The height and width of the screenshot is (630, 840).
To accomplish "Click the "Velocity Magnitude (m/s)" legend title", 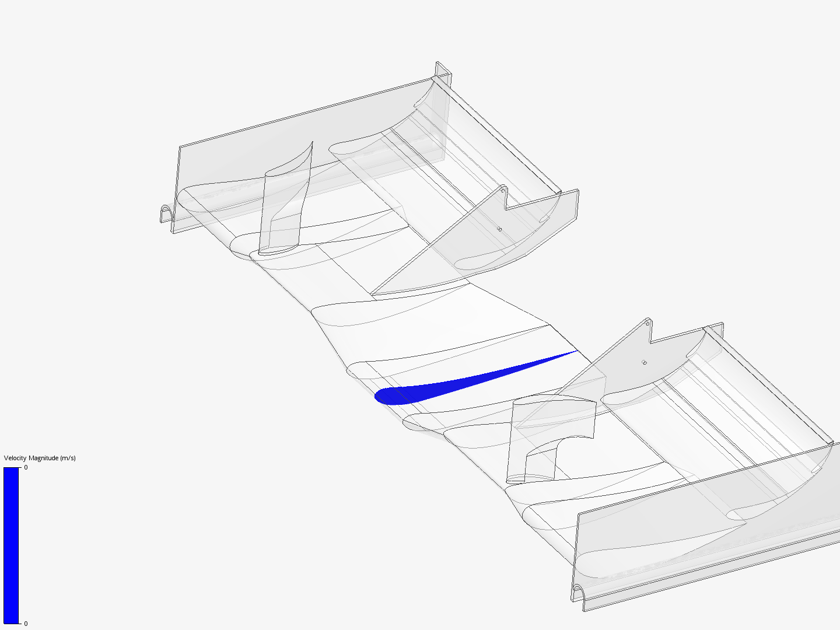I will (x=40, y=458).
